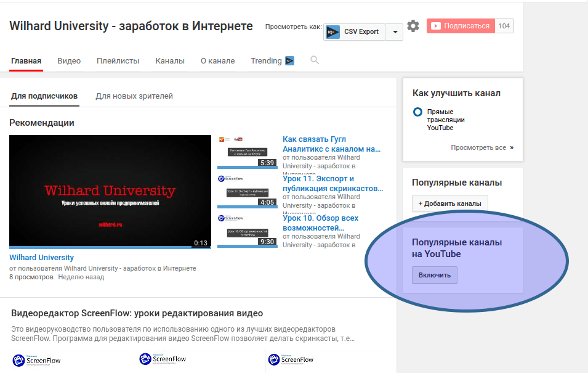Click the search magnifier icon in channel tabs
This screenshot has width=588, height=373.
tap(315, 60)
